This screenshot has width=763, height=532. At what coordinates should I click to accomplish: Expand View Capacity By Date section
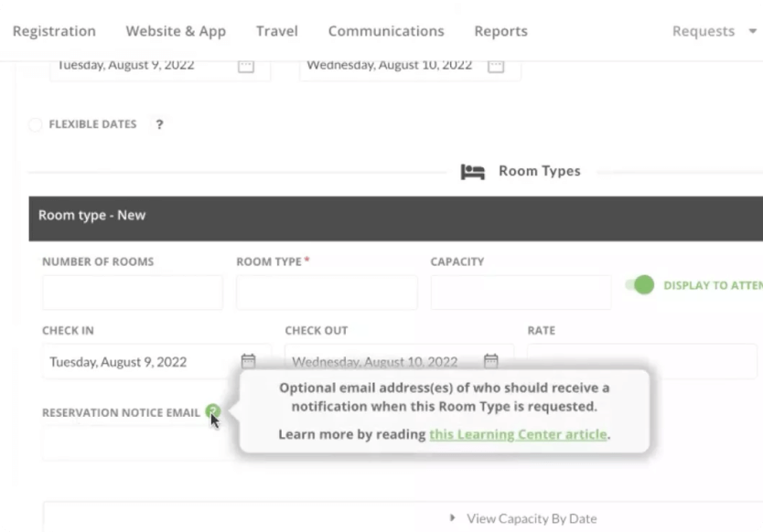523,518
